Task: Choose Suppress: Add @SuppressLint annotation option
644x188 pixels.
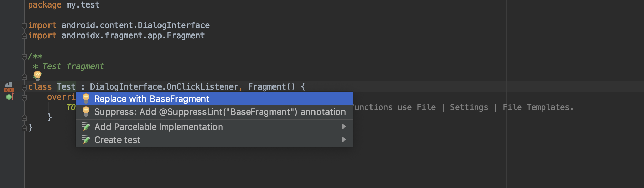Action: tap(214, 112)
